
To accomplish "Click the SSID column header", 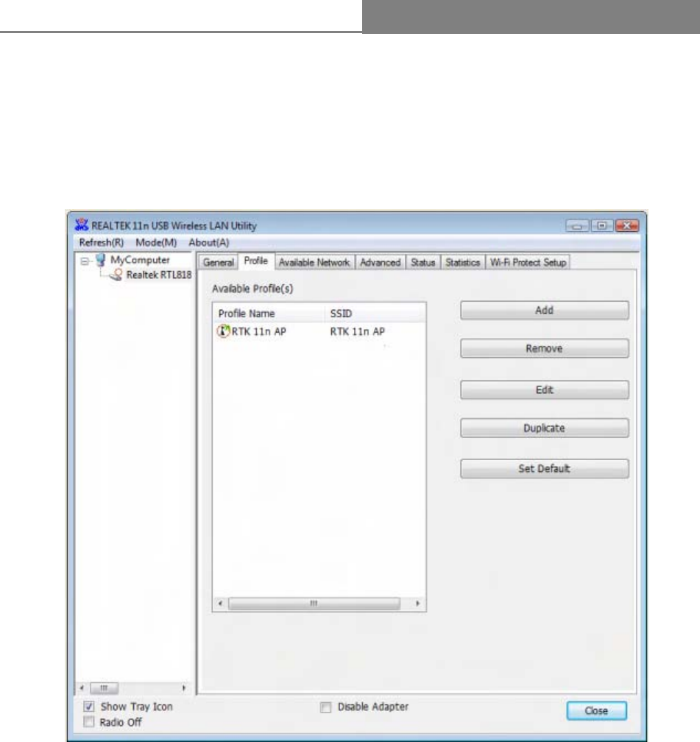I will (375, 314).
